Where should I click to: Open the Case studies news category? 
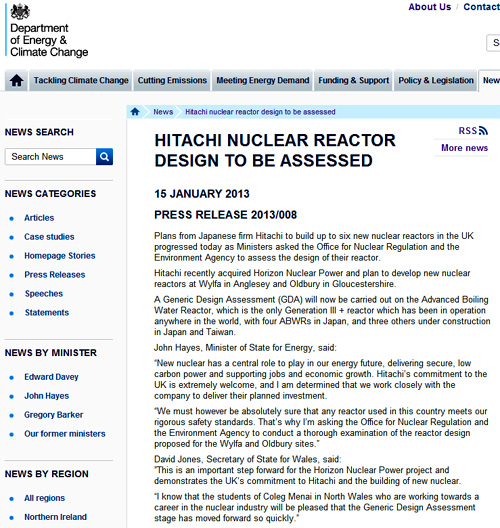pyautogui.click(x=49, y=237)
